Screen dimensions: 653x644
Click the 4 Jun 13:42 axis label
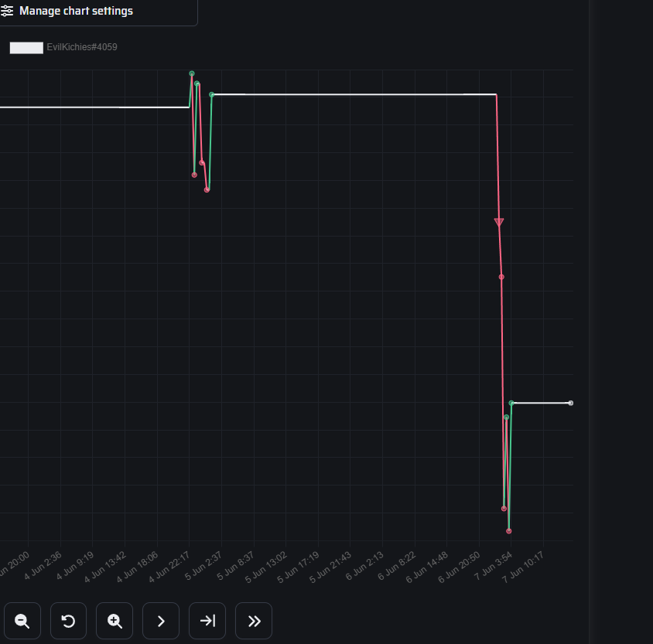[105, 567]
